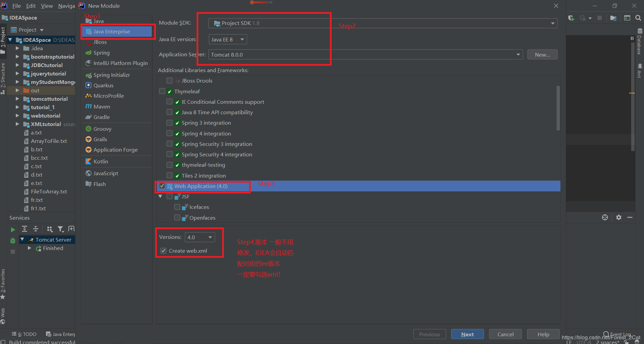Screen dimensions: 644x344
Task: Collapse the Tomcat Server node arrow
Action: 22,240
